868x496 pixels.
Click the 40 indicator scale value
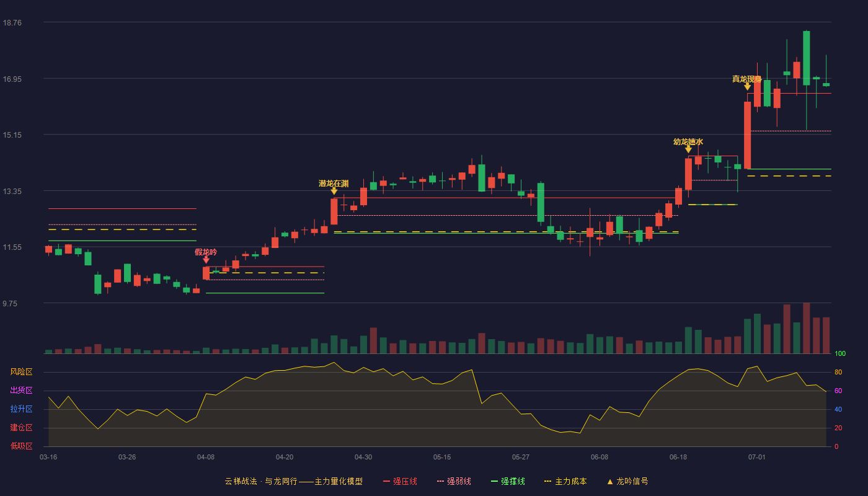pos(838,409)
